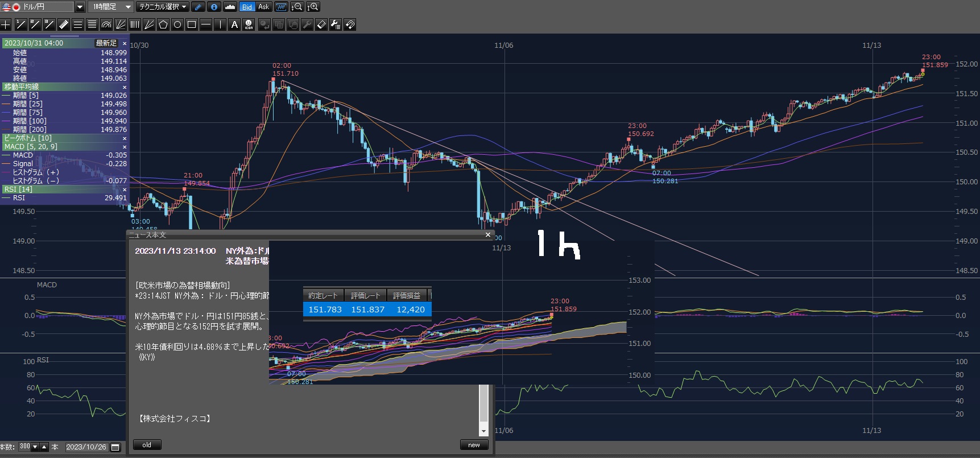Decrease the bar count with down arrow
The width and height of the screenshot is (980, 458).
pos(35,447)
